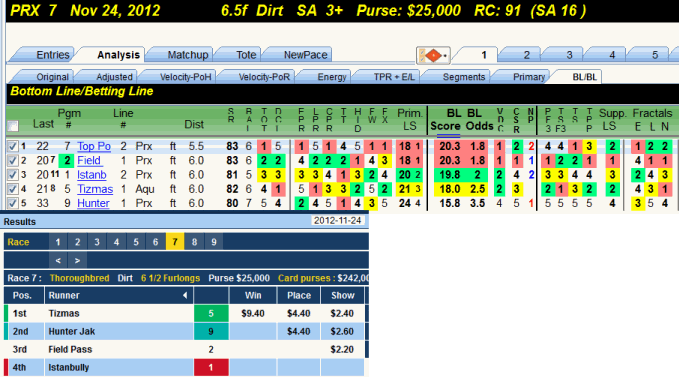This screenshot has width=679, height=378.
Task: Select race 6 in Results panel
Action: tap(155, 242)
